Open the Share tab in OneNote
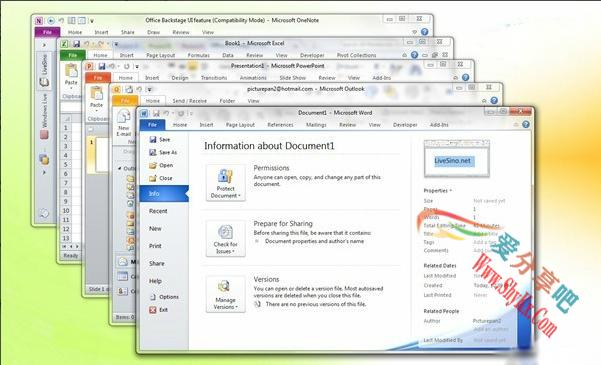The width and height of the screenshot is (601, 365). click(128, 33)
